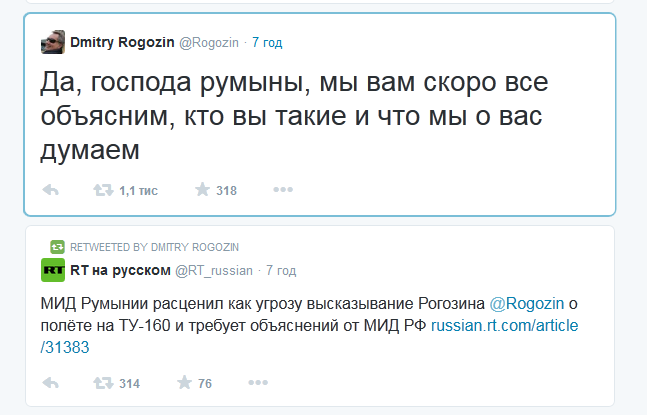Screen dimensions: 647x415
Task: Visit the @RT_russian handle
Action: click(214, 271)
